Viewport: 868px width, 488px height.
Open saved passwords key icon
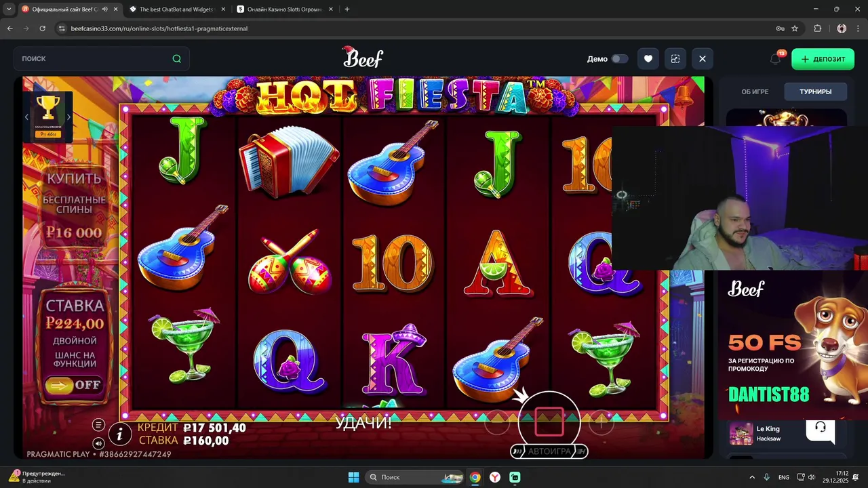click(780, 28)
